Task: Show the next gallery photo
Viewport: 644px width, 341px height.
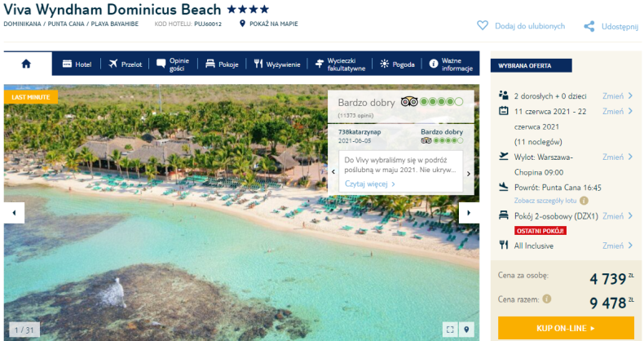Action: click(469, 213)
